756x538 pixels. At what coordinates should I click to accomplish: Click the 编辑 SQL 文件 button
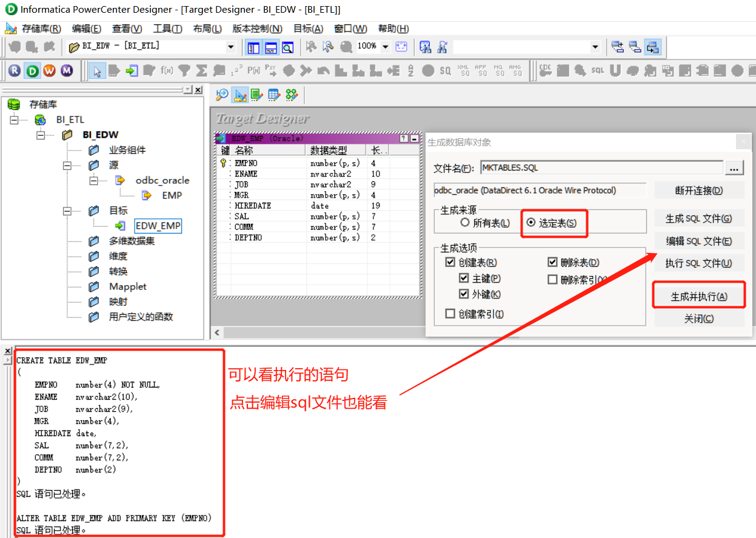coord(699,241)
